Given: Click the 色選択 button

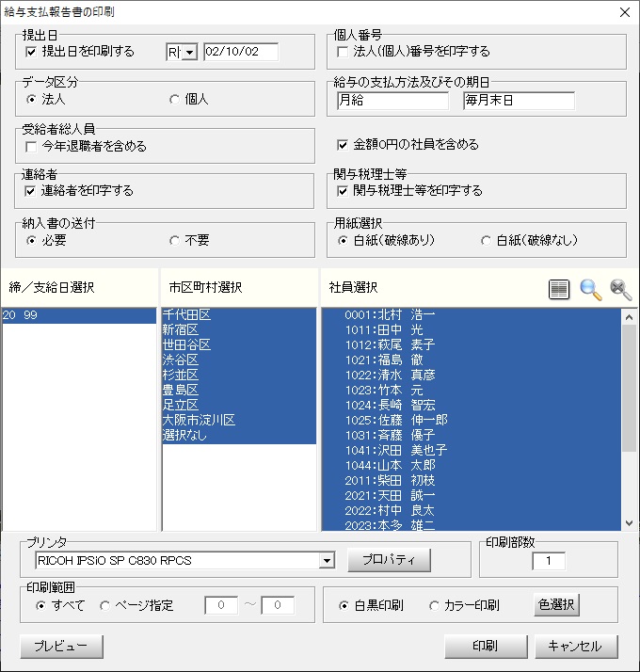Looking at the screenshot, I should pos(556,605).
